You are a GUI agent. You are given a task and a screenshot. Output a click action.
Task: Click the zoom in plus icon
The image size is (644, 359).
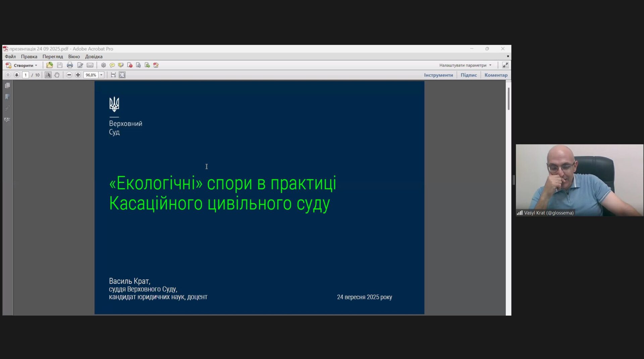click(x=78, y=75)
